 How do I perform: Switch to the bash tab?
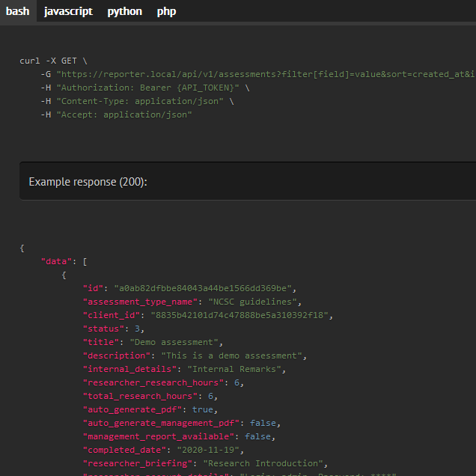(18, 11)
